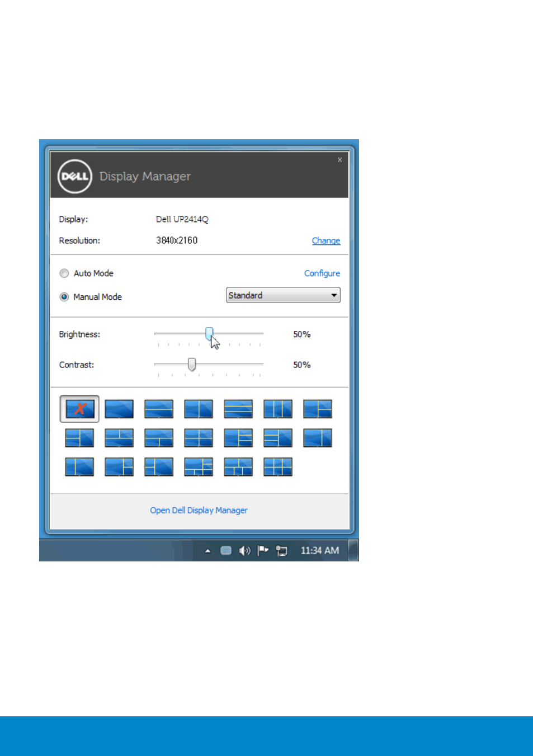Screen dimensions: 533x756
Task: Choose the three horizontal rows layout
Action: (238, 409)
